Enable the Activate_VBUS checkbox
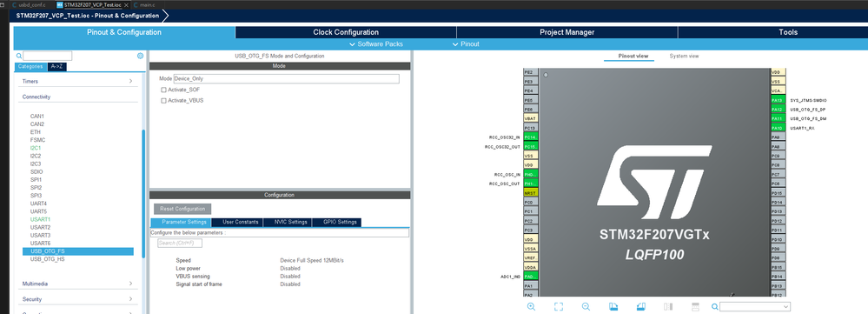 (x=163, y=100)
